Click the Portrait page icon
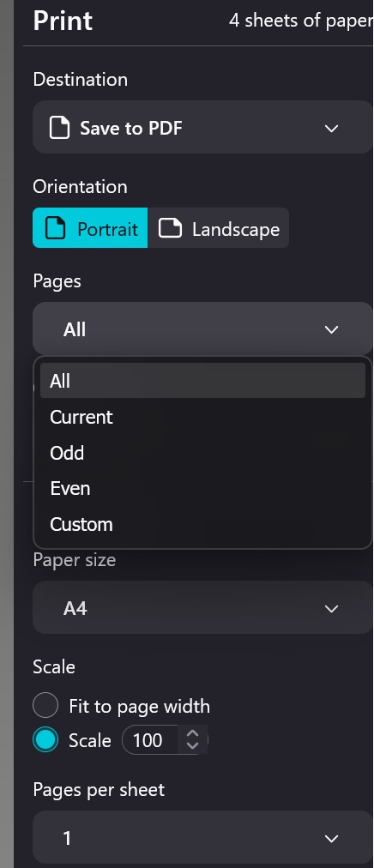The height and width of the screenshot is (868, 374). pyautogui.click(x=55, y=228)
